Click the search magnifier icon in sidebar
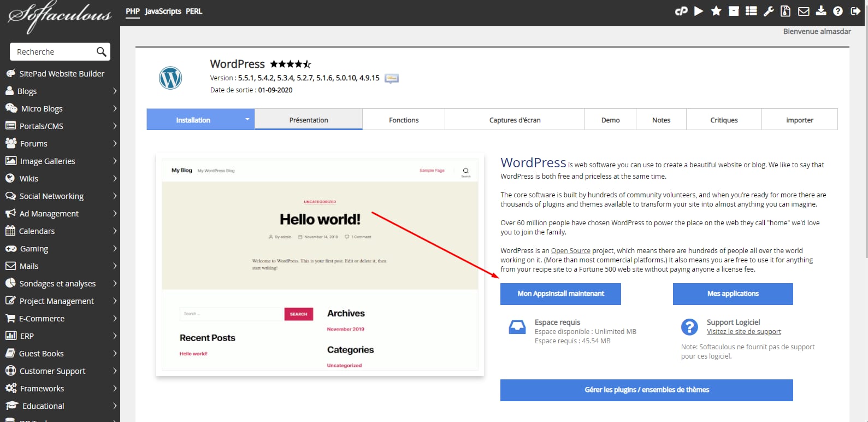The image size is (868, 422). coord(101,52)
